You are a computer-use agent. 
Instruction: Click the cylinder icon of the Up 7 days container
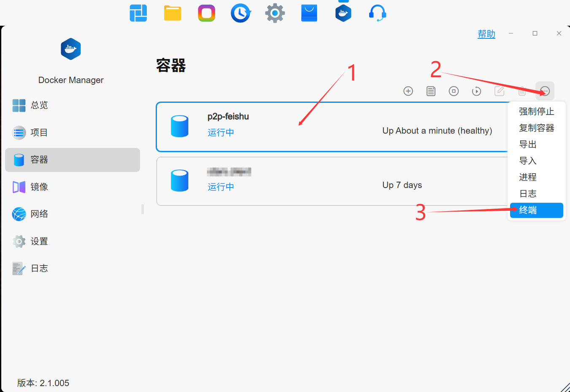pos(180,181)
